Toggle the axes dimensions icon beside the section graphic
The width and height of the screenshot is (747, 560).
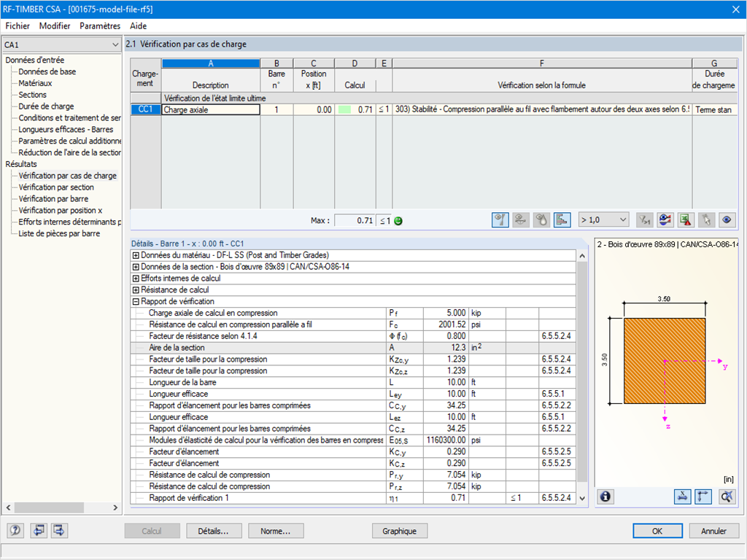[703, 497]
